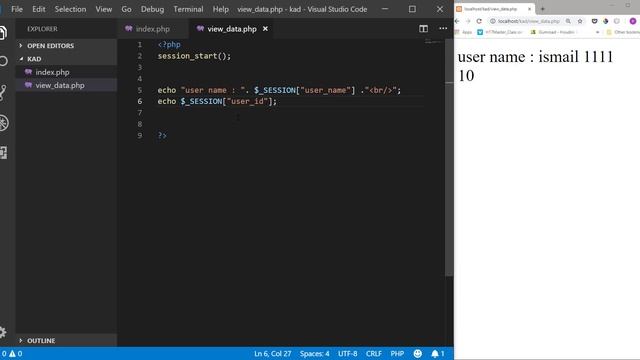Open the Go menu
This screenshot has height=360, width=640.
click(126, 9)
